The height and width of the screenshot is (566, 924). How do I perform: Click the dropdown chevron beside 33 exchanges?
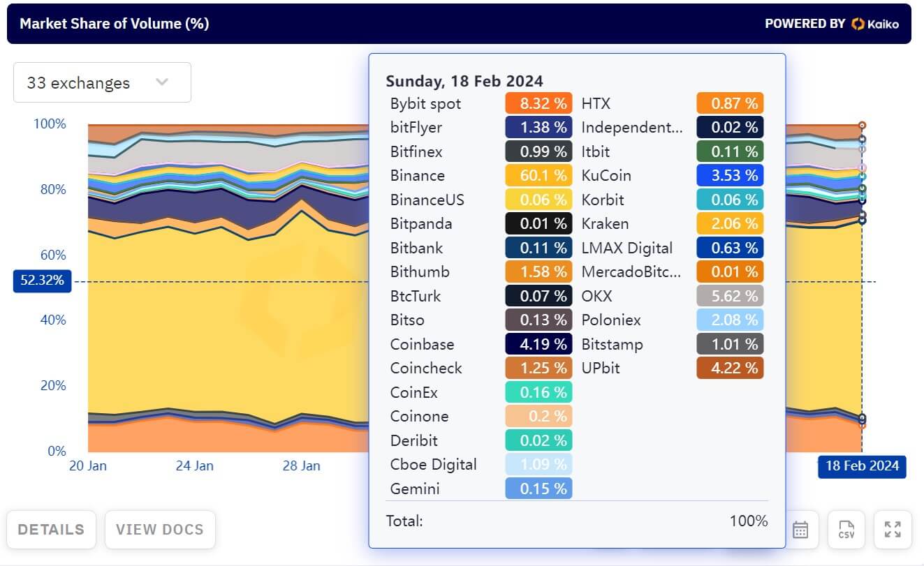click(x=162, y=82)
